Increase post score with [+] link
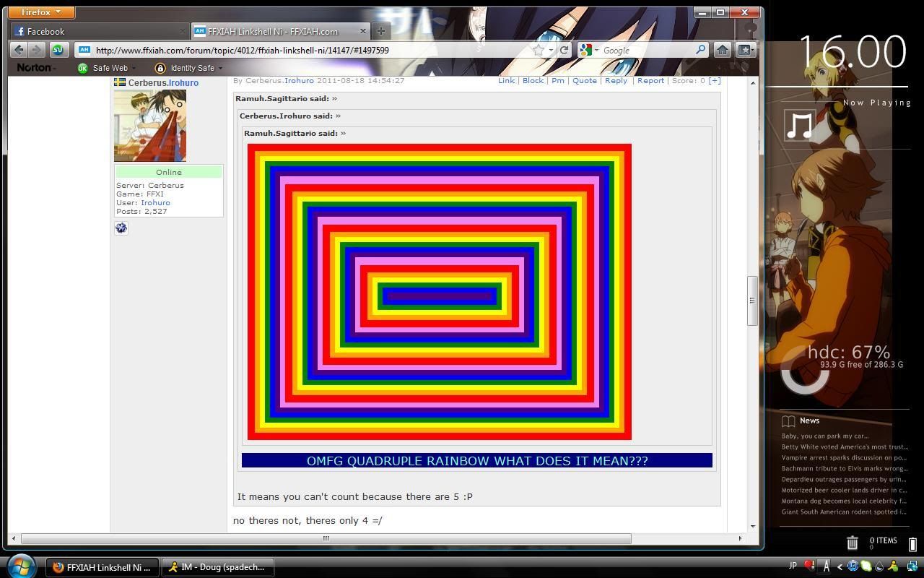Image resolution: width=924 pixels, height=578 pixels. click(714, 80)
